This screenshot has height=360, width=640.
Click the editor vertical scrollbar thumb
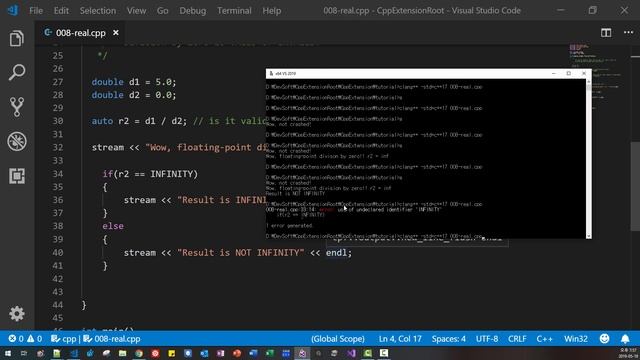coord(635,186)
